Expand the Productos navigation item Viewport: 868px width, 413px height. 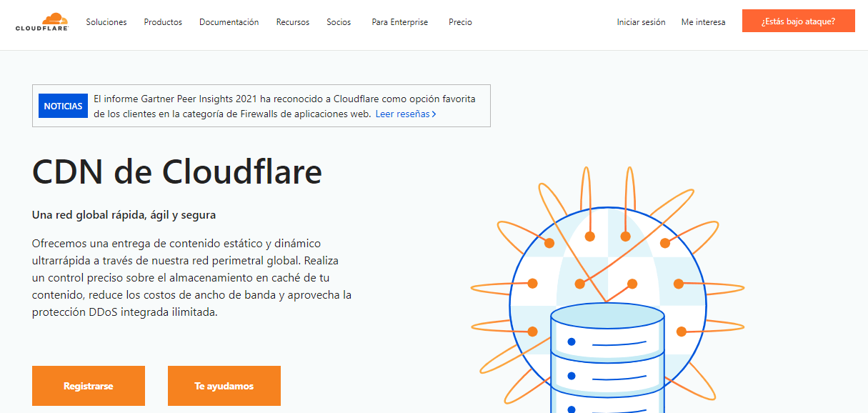coord(163,22)
